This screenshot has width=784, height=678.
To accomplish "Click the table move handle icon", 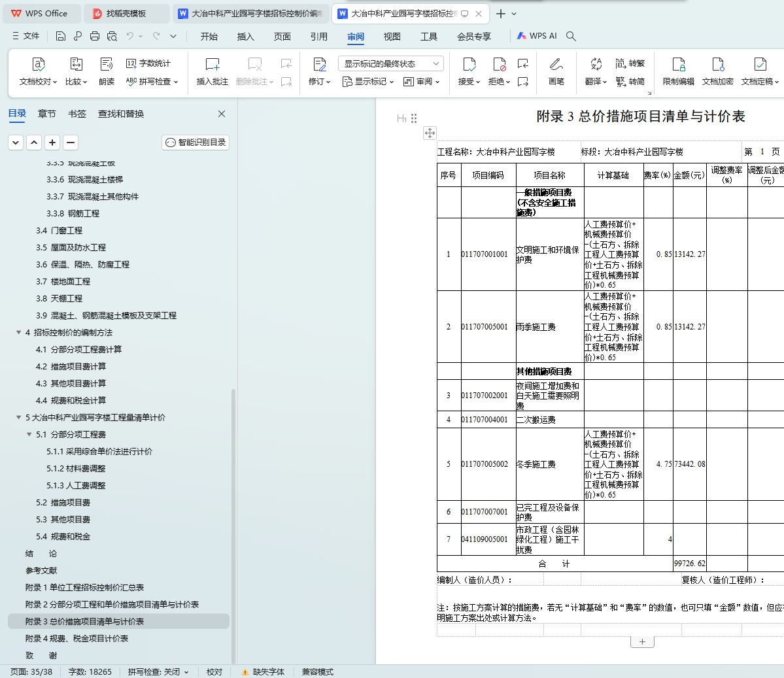I will click(430, 133).
